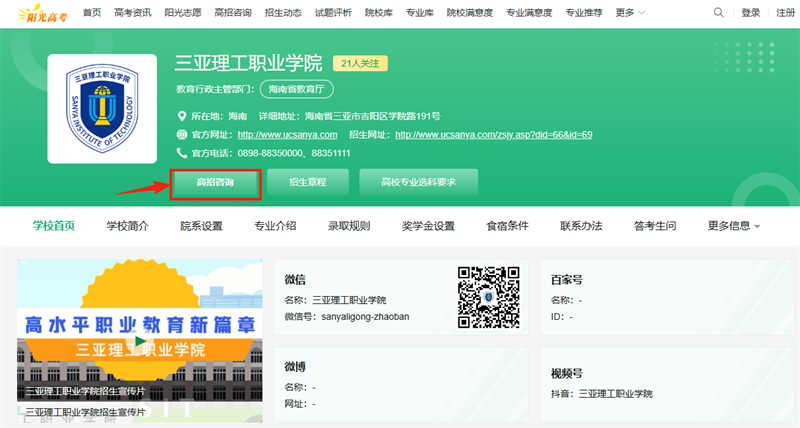The height and width of the screenshot is (428, 800).
Task: Click the 注册 link
Action: point(785,13)
